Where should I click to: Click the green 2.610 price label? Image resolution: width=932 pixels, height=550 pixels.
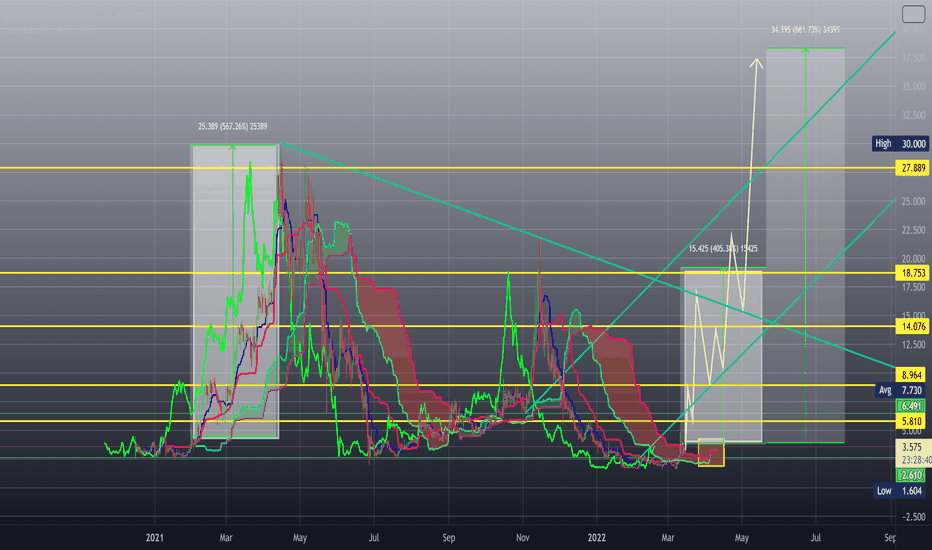click(x=911, y=474)
